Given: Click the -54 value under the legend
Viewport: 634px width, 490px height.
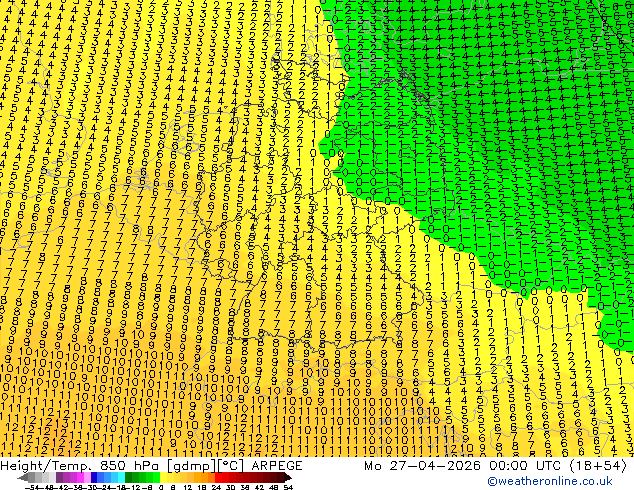Looking at the screenshot, I should pyautogui.click(x=32, y=487).
